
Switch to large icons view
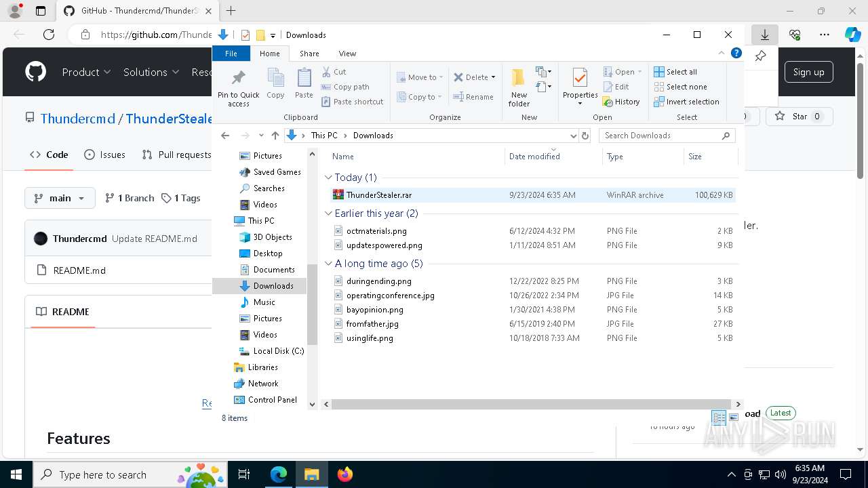(x=733, y=417)
